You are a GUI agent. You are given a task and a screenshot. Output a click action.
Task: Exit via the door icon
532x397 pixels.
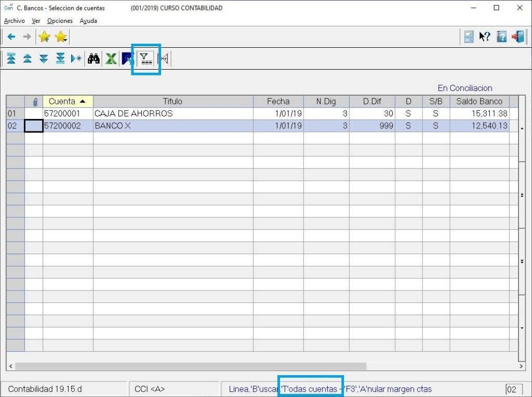click(x=518, y=37)
